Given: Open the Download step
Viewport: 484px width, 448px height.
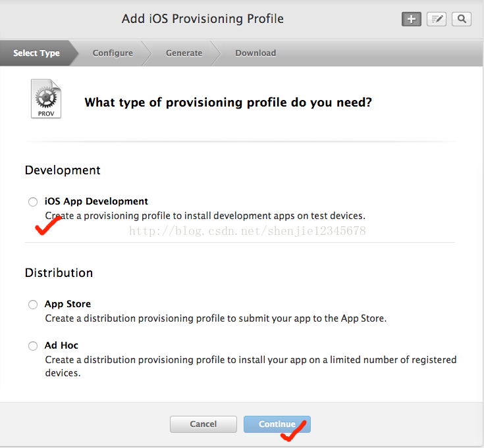Looking at the screenshot, I should (x=255, y=53).
